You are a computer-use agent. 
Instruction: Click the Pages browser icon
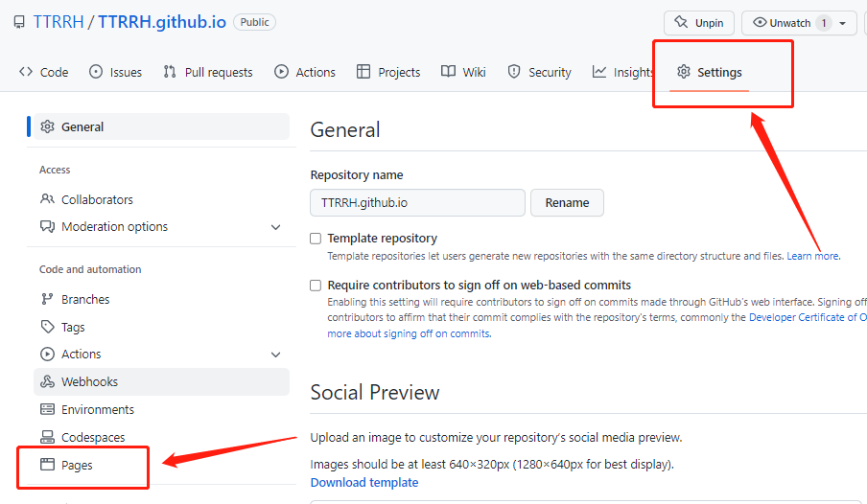point(47,465)
